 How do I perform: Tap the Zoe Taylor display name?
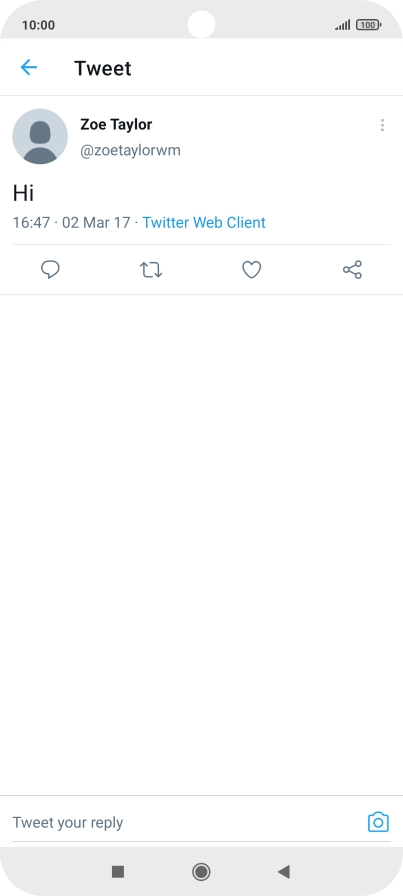pos(116,124)
